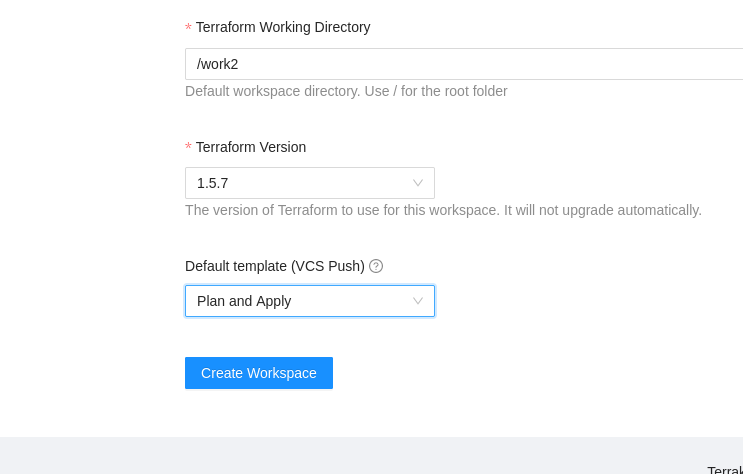Click the Default workspace directory hint text

(x=346, y=91)
